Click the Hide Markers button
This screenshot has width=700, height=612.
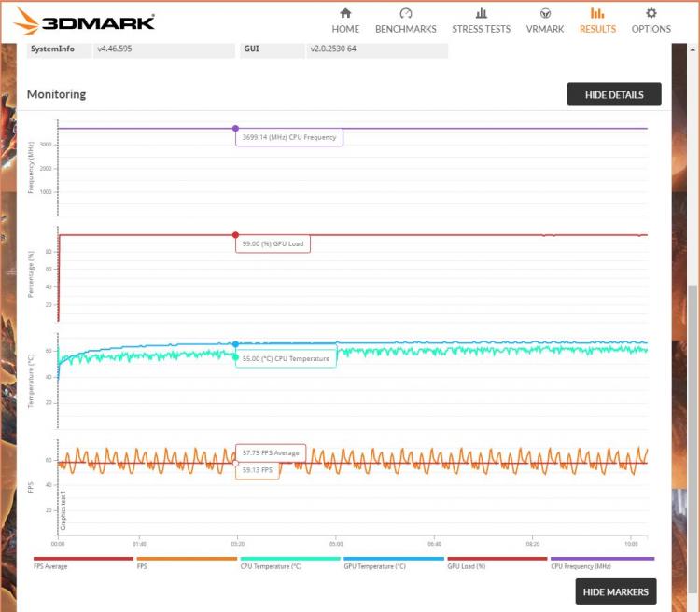[x=616, y=591]
